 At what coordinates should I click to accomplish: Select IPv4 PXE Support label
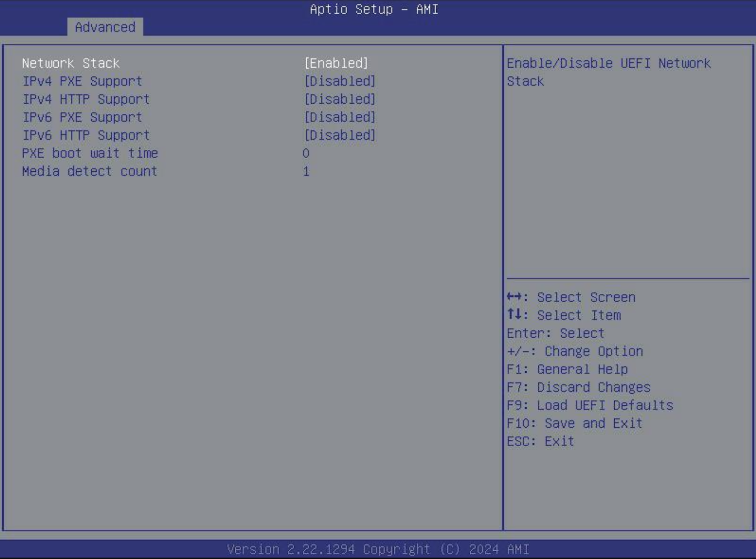[x=82, y=81]
